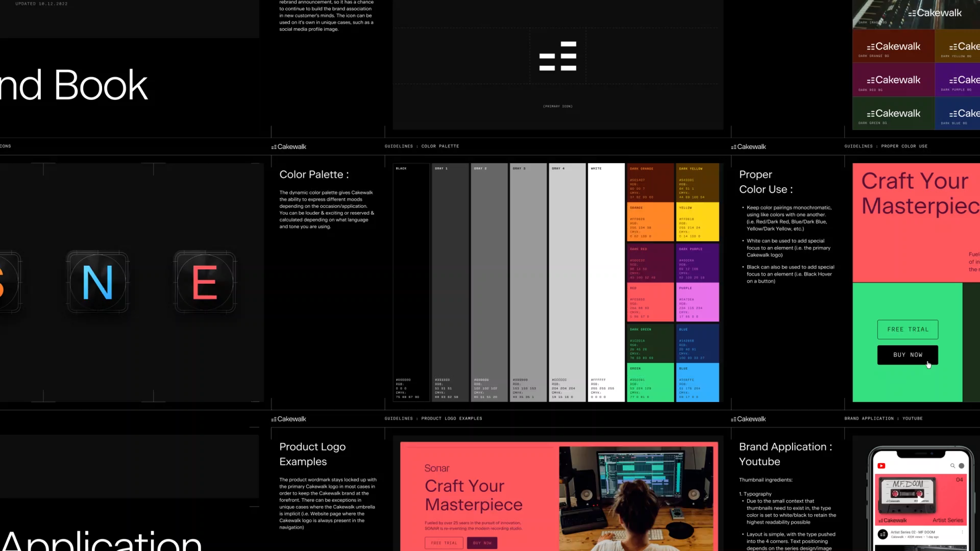The height and width of the screenshot is (551, 980).
Task: Click the "04" number on the video thumbnail
Action: click(960, 480)
